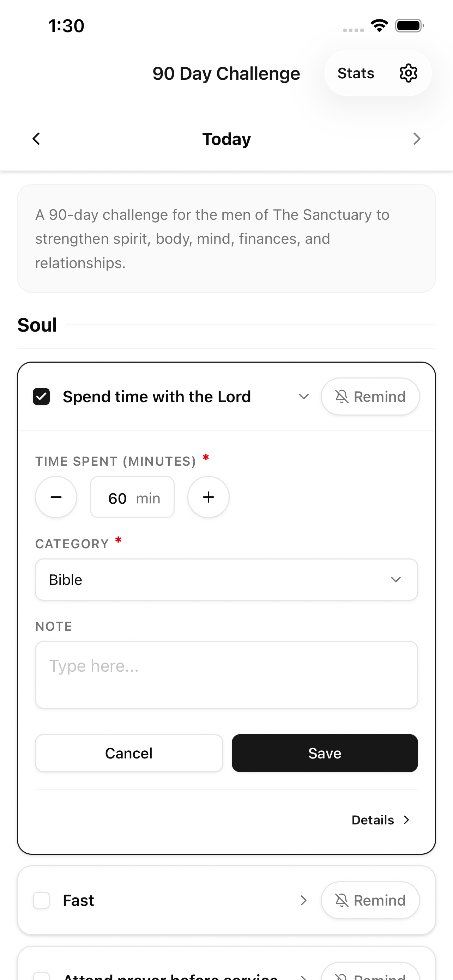
Task: Click the Note text field
Action: pyautogui.click(x=226, y=674)
